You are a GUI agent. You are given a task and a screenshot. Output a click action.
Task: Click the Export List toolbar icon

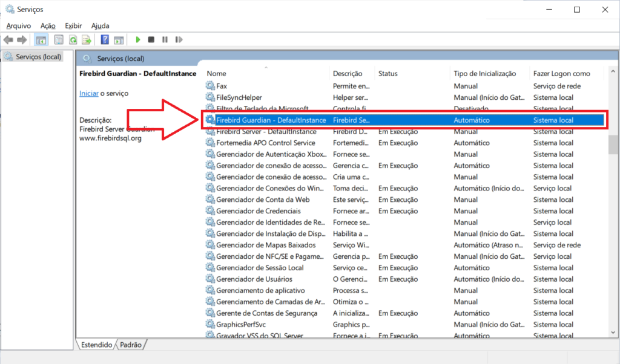coord(87,40)
